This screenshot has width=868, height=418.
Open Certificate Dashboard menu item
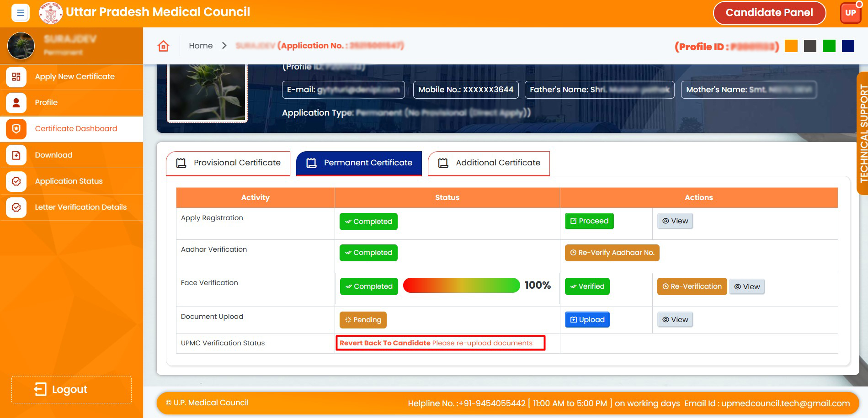click(x=76, y=129)
